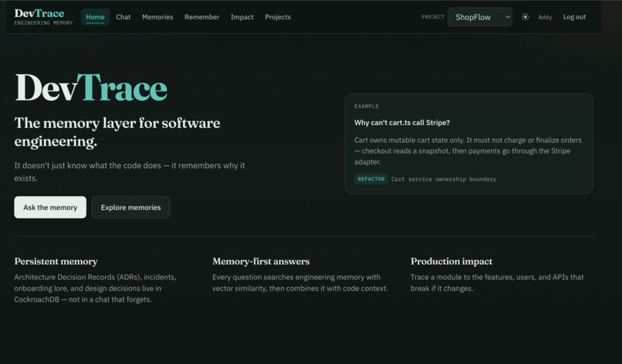Click the EXAMPLE card label
Image resolution: width=622 pixels, height=364 pixels.
click(x=367, y=106)
